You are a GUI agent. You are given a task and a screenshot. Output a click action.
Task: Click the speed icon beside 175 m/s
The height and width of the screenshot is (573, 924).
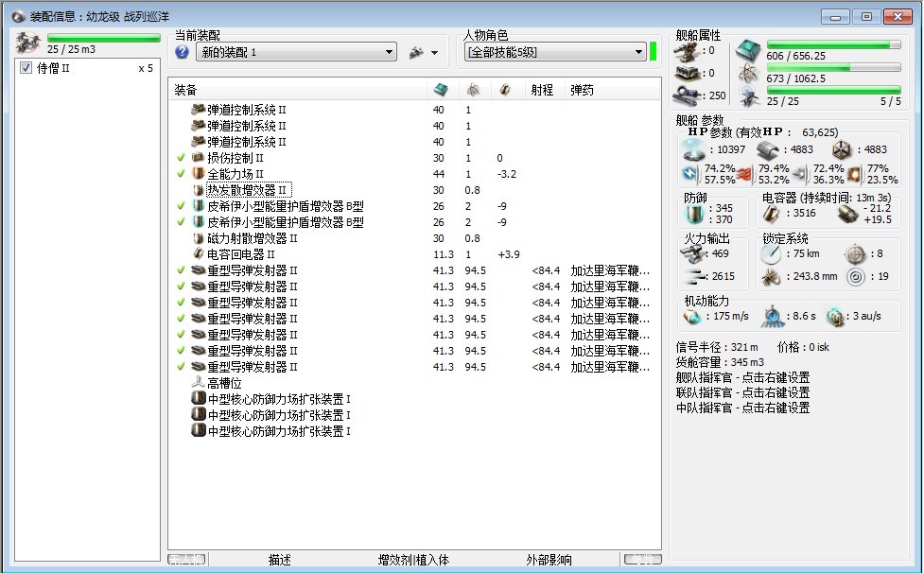pos(693,317)
